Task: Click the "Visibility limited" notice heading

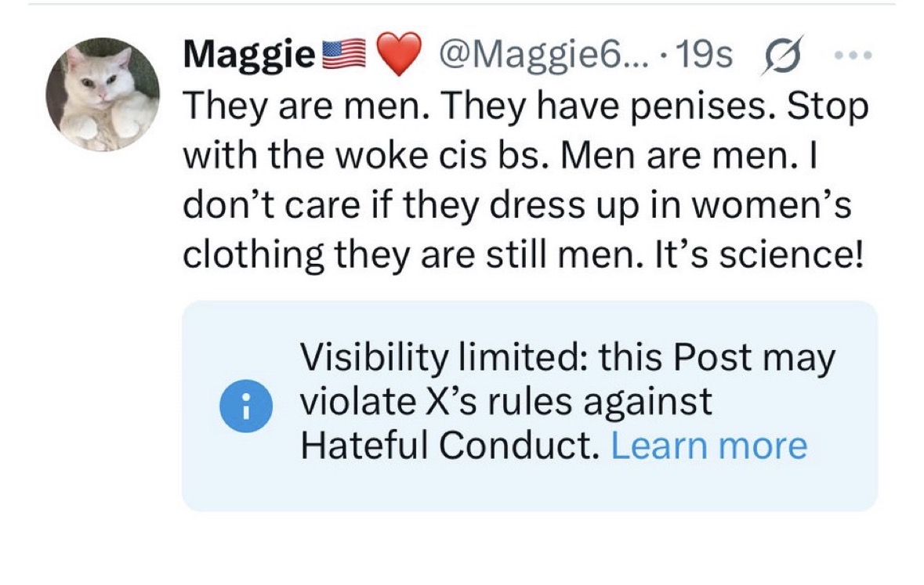Action: [568, 358]
